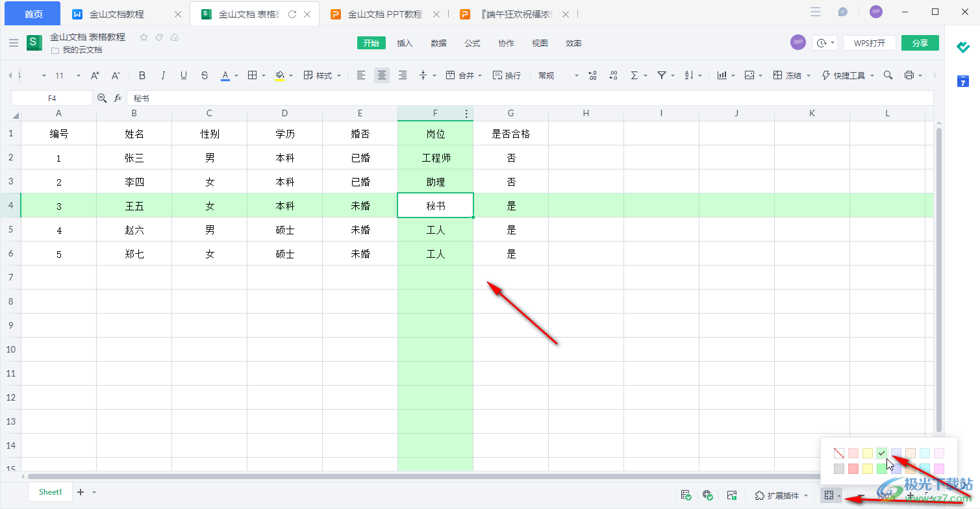
Task: Decrease font size with A- icon
Action: [116, 75]
